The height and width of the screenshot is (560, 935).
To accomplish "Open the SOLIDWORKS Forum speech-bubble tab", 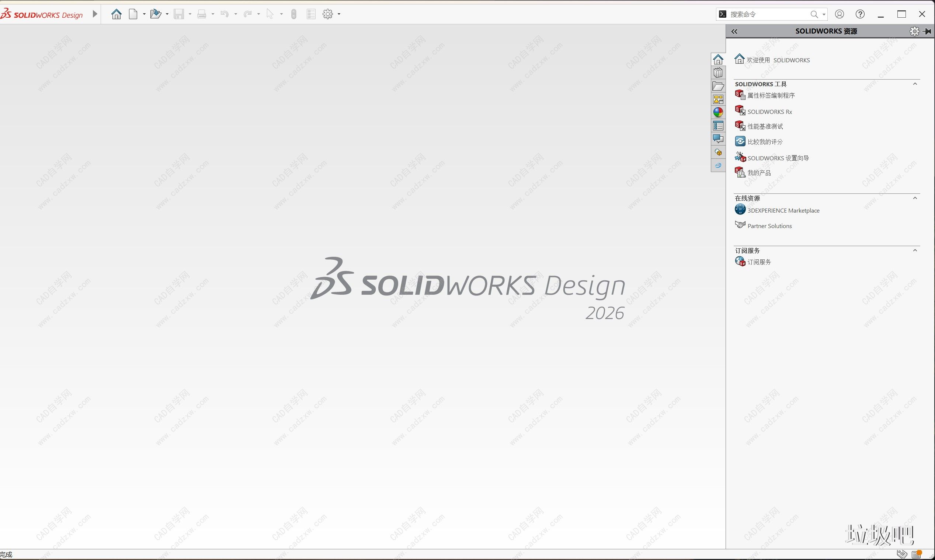I will point(718,139).
